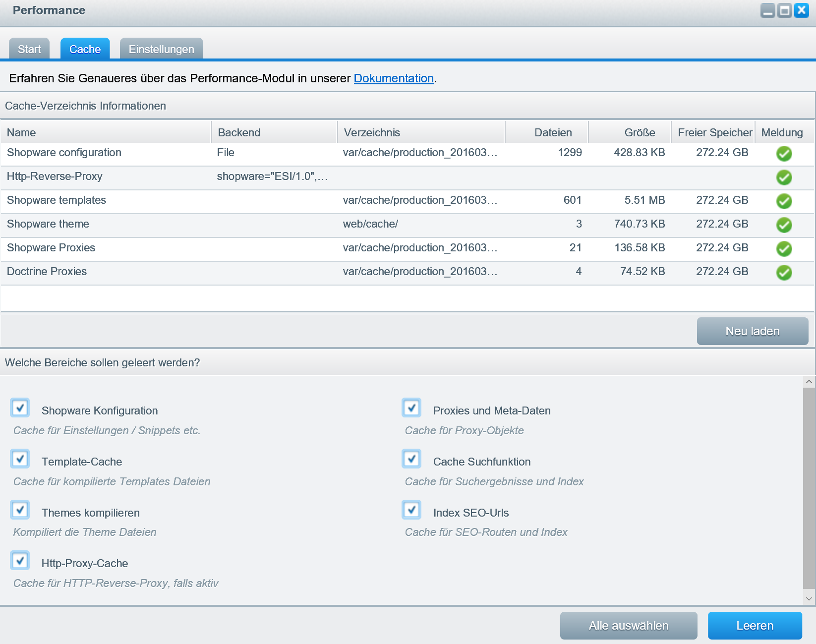The image size is (816, 644).
Task: Click the Cache für HTTP-Reverse-Proxy description
Action: [x=116, y=583]
